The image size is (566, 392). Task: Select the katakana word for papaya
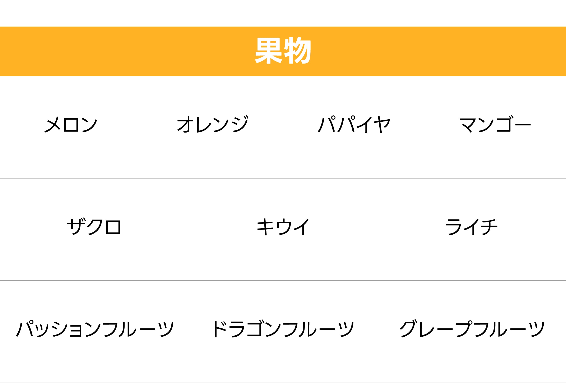354,124
